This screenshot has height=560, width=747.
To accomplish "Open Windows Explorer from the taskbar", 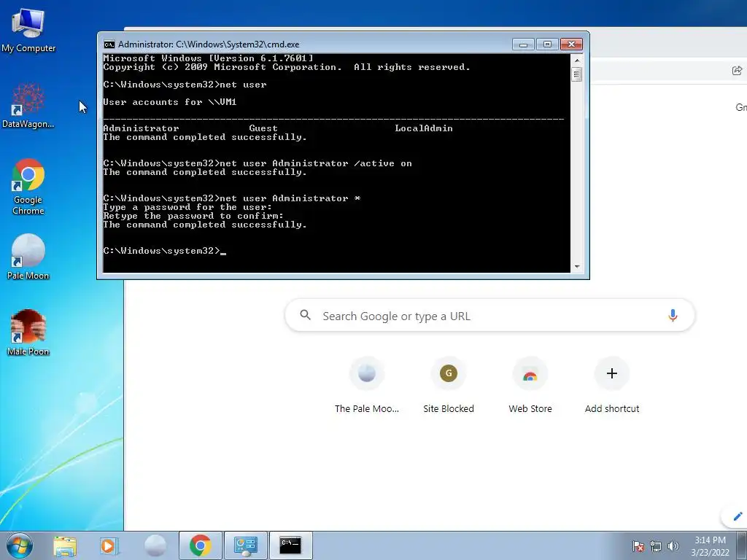I will click(x=65, y=545).
